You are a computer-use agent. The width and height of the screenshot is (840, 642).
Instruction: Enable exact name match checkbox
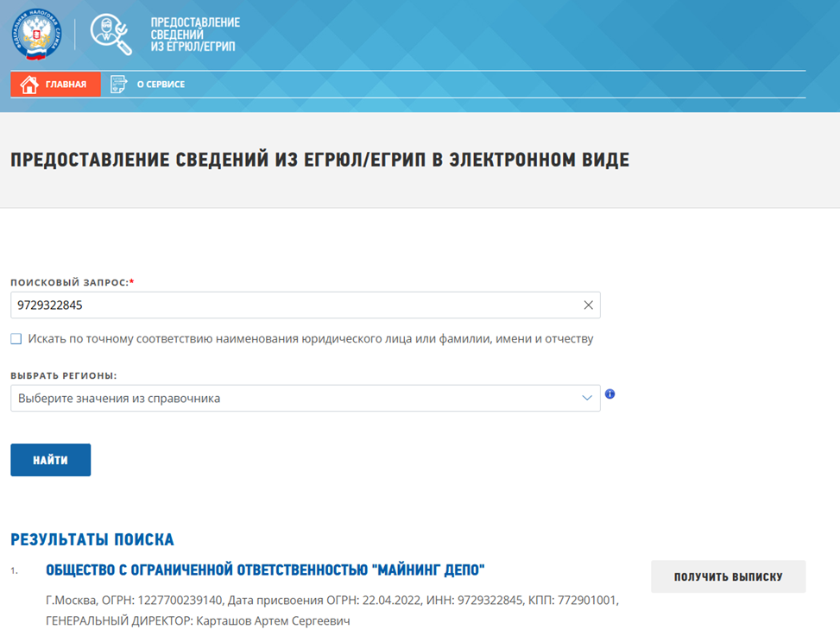click(16, 339)
